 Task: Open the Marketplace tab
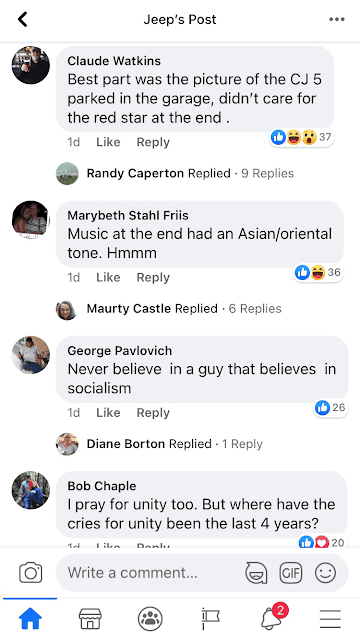90,618
